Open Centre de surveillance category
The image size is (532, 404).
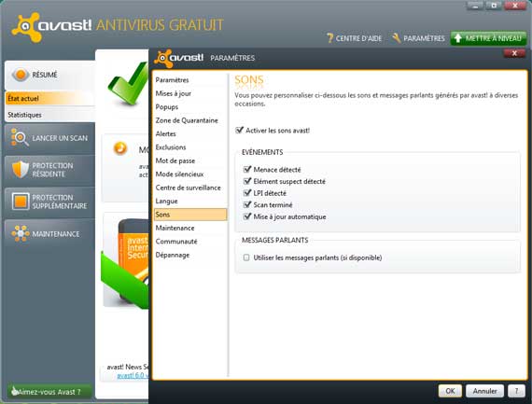point(190,188)
